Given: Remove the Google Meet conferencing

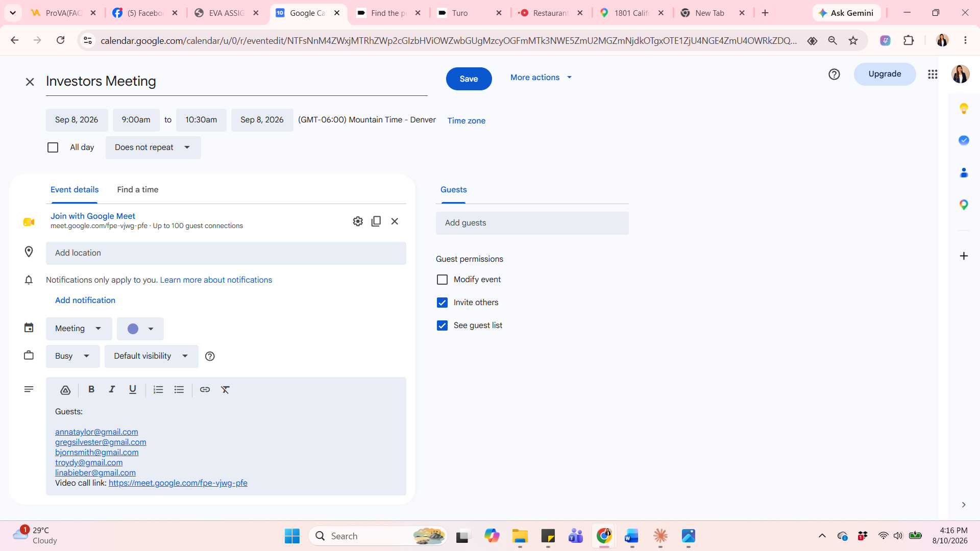Looking at the screenshot, I should 395,221.
